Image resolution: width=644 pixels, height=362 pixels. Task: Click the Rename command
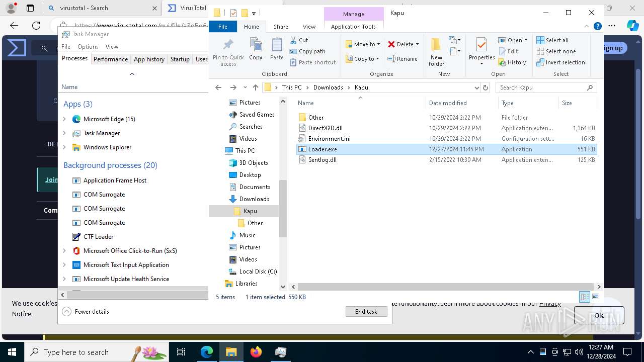tap(403, 59)
